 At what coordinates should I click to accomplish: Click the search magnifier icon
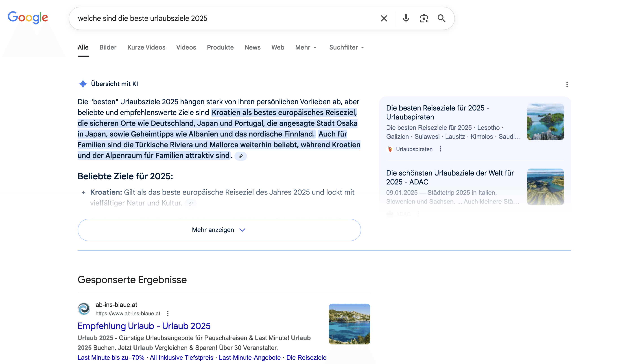(x=441, y=18)
